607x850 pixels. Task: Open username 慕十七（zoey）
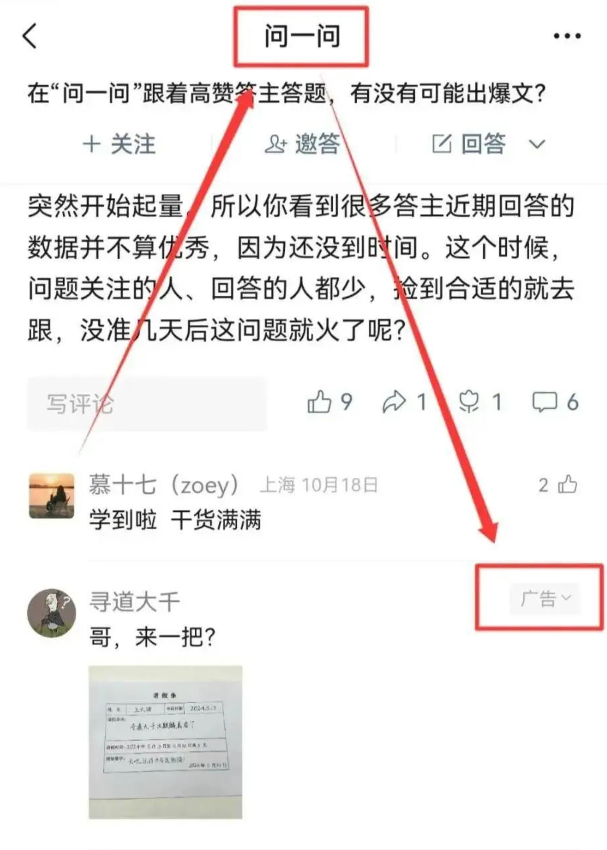164,485
